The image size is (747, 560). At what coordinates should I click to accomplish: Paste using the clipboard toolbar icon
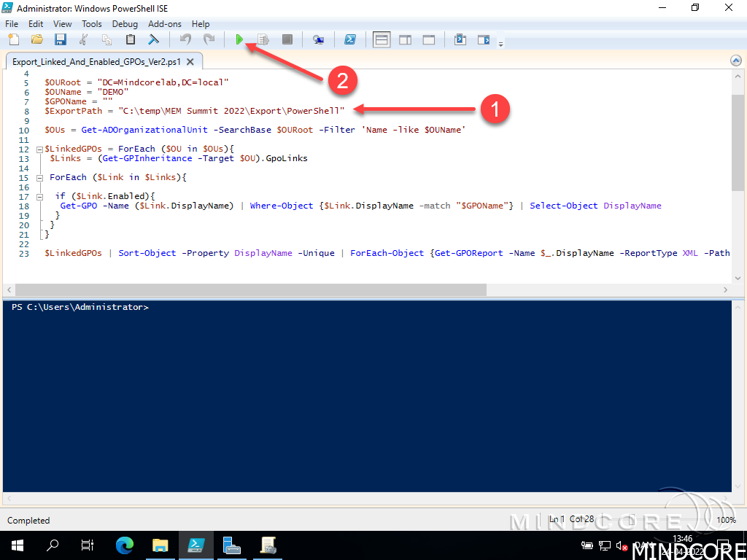tap(131, 40)
